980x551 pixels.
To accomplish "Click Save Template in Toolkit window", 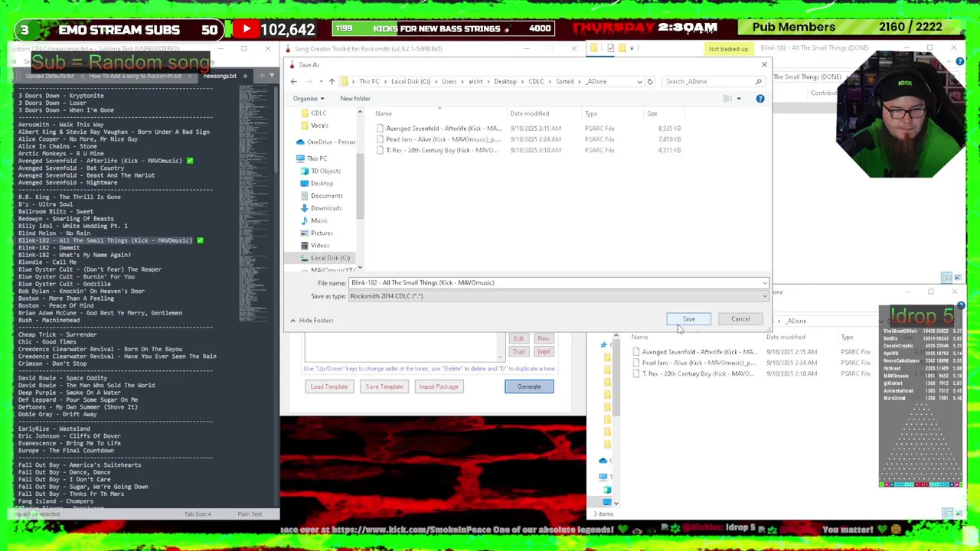I will tap(384, 386).
